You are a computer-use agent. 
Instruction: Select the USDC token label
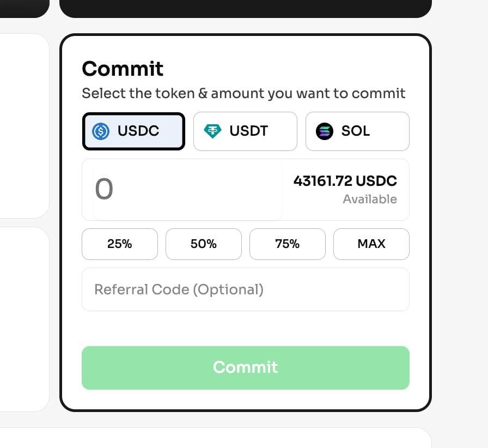(x=138, y=131)
